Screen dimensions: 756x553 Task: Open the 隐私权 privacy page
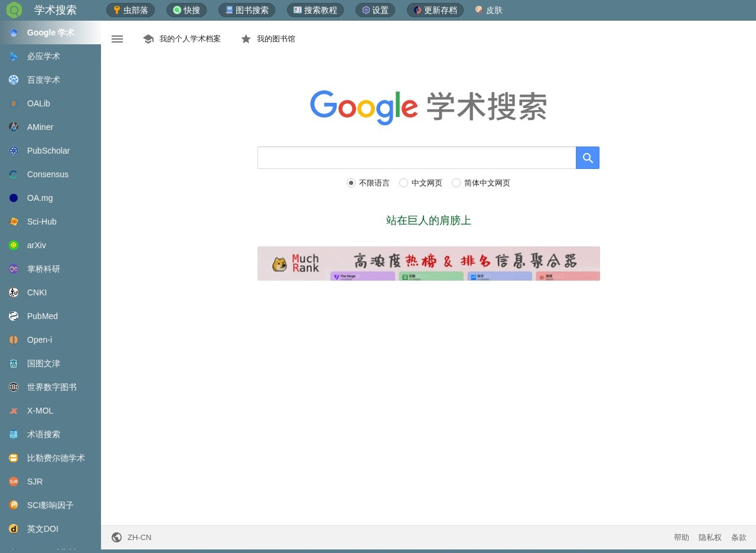710,538
